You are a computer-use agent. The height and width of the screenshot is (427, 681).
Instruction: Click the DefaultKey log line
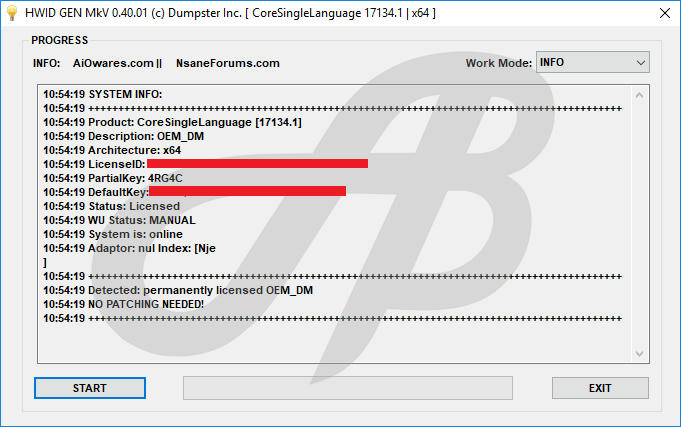coord(195,192)
